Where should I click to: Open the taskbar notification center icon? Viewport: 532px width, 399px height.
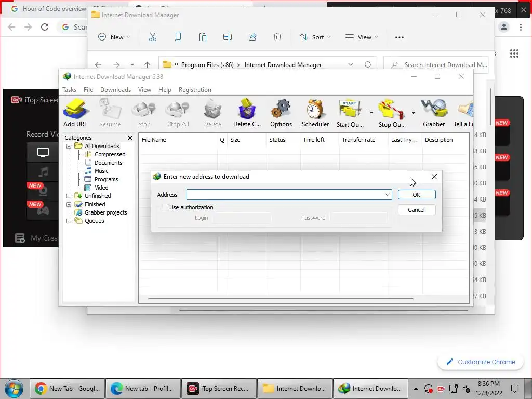[515, 389]
